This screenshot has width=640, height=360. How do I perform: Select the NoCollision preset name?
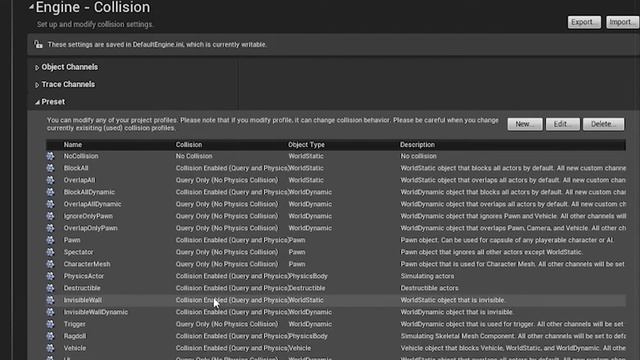[x=81, y=156]
